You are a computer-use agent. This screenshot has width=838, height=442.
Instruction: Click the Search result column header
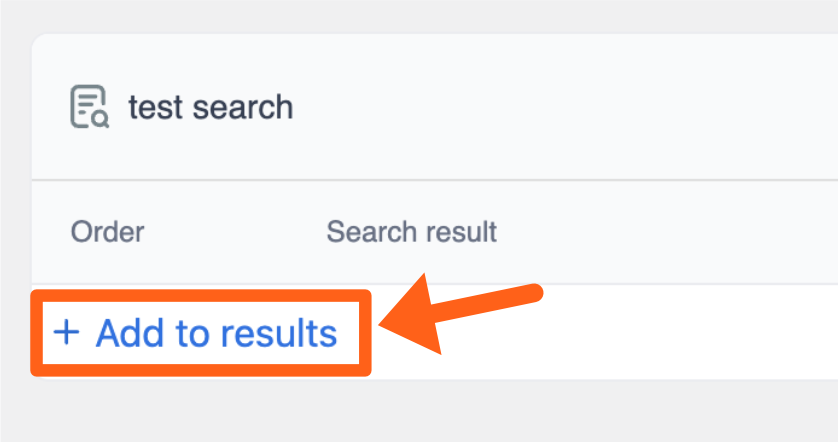(x=411, y=232)
